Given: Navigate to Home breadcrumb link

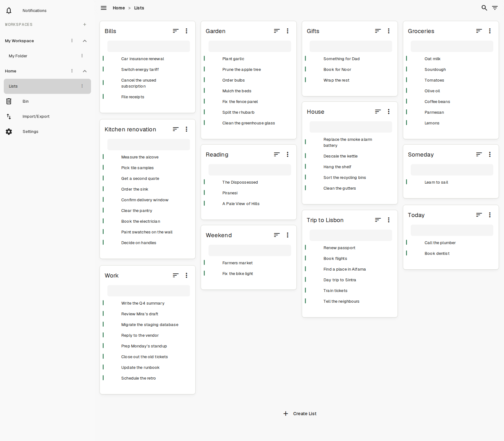Looking at the screenshot, I should pyautogui.click(x=119, y=8).
